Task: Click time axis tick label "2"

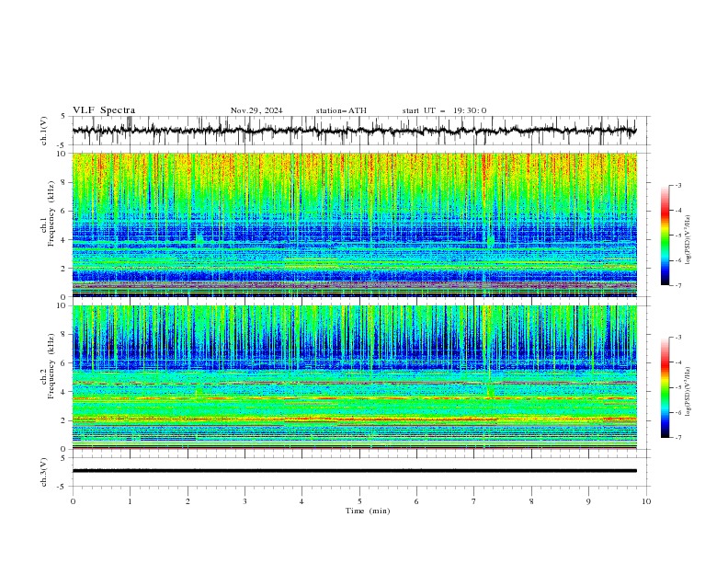Action: 188,501
